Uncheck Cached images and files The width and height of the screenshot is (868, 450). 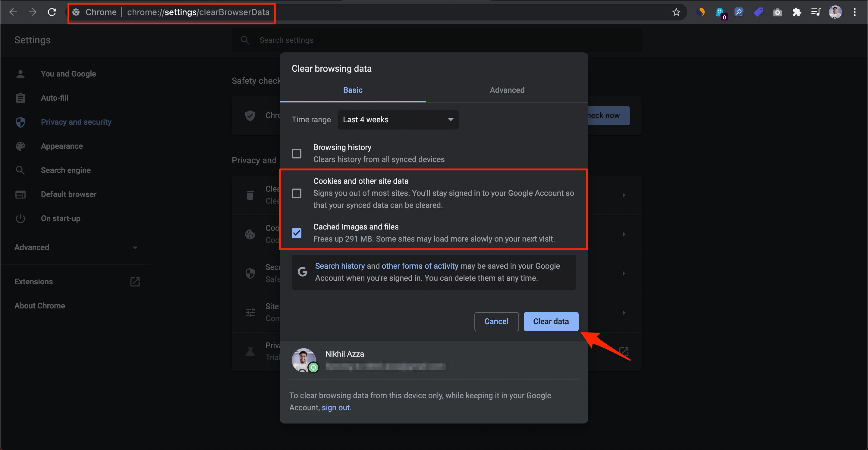tap(297, 233)
